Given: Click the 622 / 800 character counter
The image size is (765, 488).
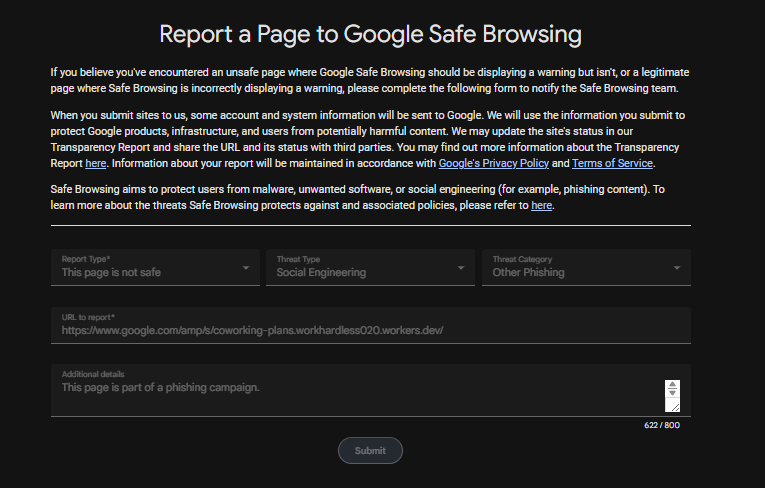Looking at the screenshot, I should coord(662,425).
